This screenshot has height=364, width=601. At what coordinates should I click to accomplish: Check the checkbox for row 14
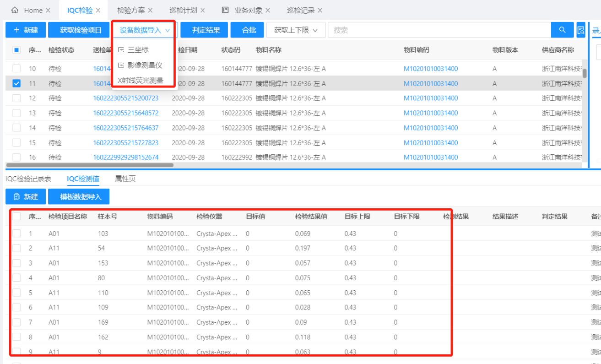[16, 128]
